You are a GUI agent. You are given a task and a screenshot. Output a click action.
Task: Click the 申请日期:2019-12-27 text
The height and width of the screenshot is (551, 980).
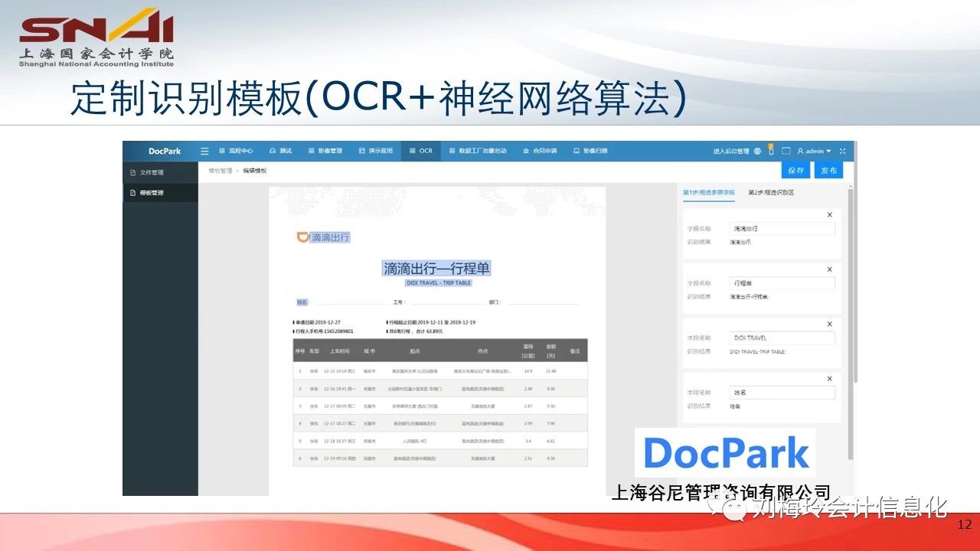tap(318, 323)
